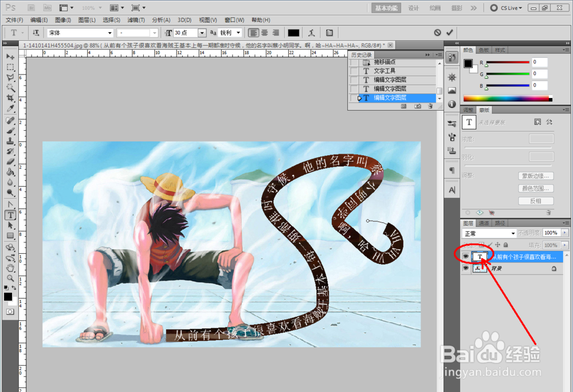Switch to the 路径 tab

click(x=500, y=223)
